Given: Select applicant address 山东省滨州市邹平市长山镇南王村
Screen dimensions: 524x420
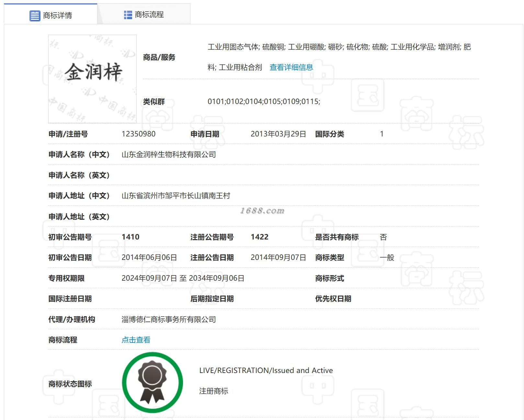Looking at the screenshot, I should click(176, 196).
